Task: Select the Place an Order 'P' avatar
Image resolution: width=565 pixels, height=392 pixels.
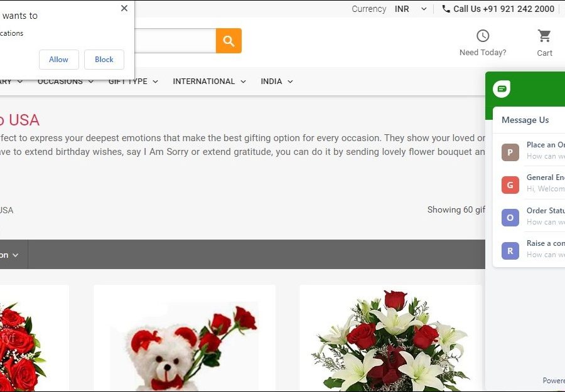Action: (510, 152)
